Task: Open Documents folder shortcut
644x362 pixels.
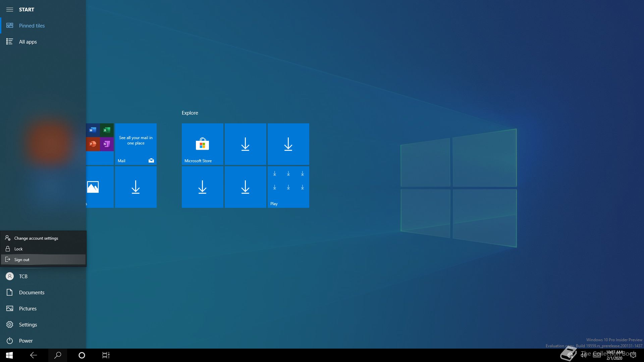Action: [43, 292]
